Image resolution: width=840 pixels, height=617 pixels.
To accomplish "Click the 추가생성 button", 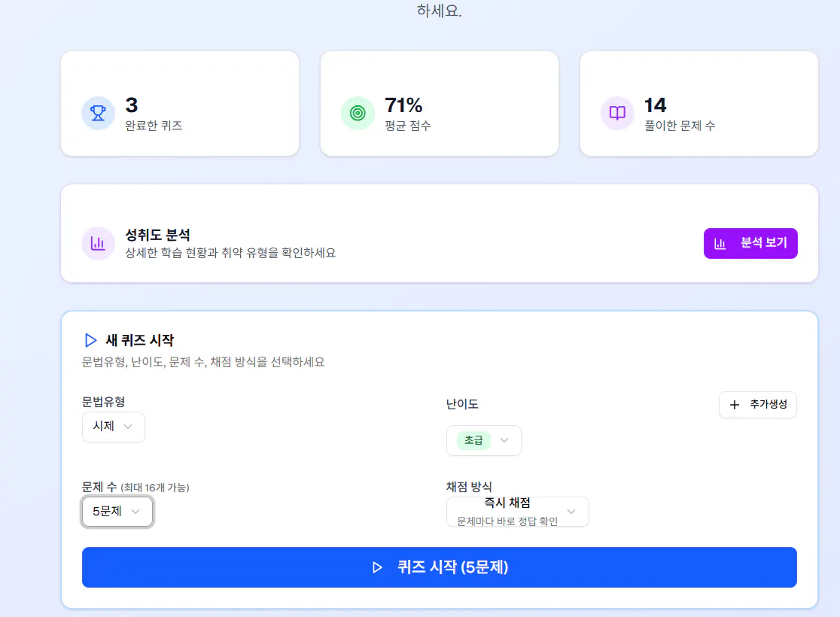I will [x=757, y=405].
